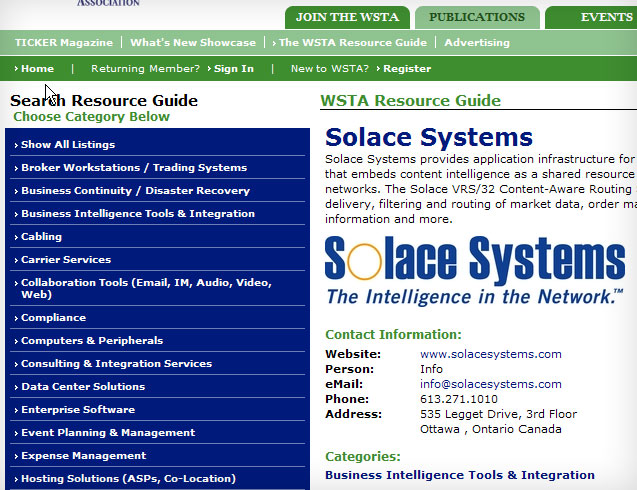Open the Advertising page
637x490 pixels.
477,42
